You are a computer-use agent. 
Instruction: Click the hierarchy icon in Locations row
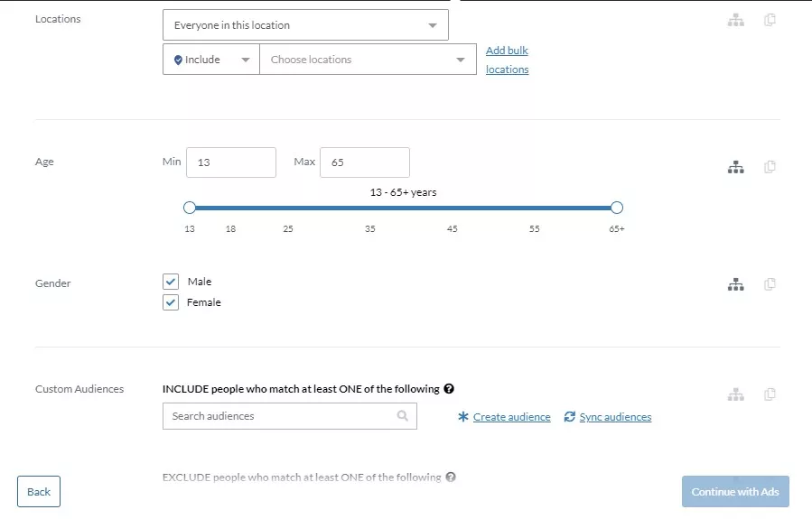[x=735, y=20]
